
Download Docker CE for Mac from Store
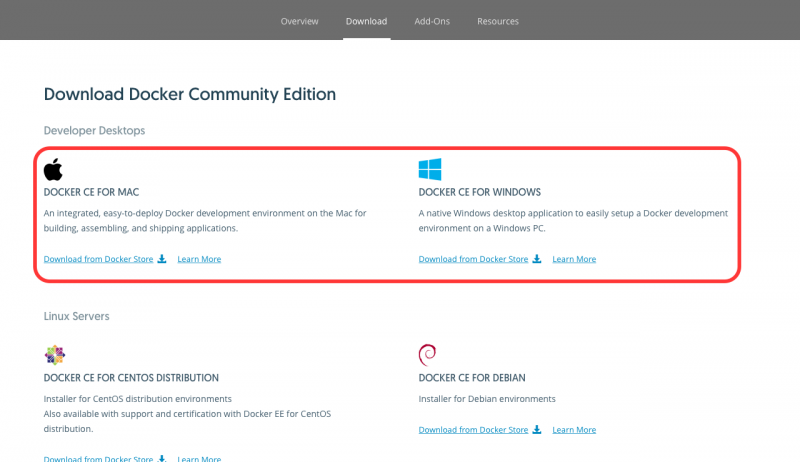(98, 259)
